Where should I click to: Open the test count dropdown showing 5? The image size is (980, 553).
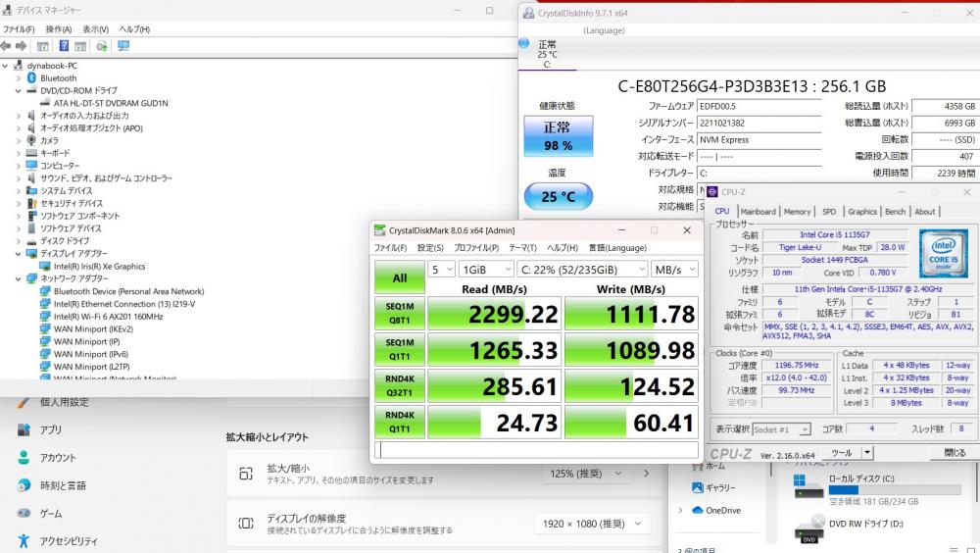[441, 269]
